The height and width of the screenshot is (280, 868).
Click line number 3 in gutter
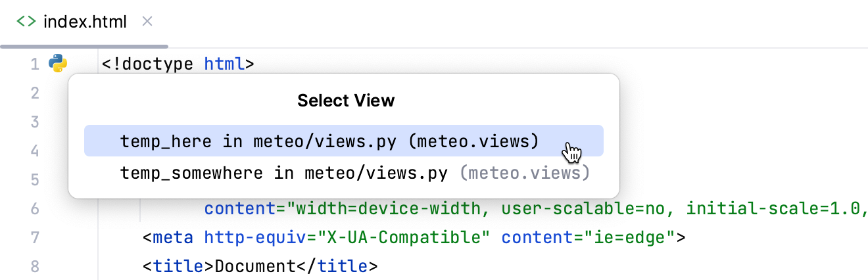coord(35,122)
